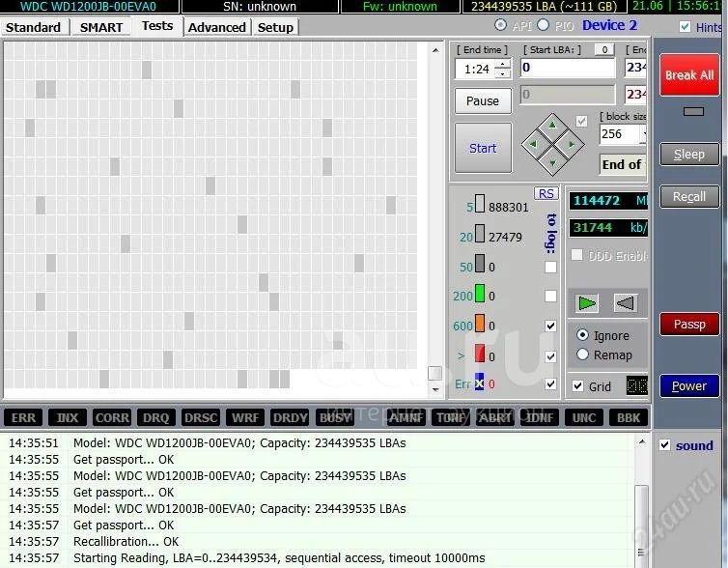Screen dimensions: 728x568
Task: Open the block size dropdown
Action: click(x=623, y=135)
